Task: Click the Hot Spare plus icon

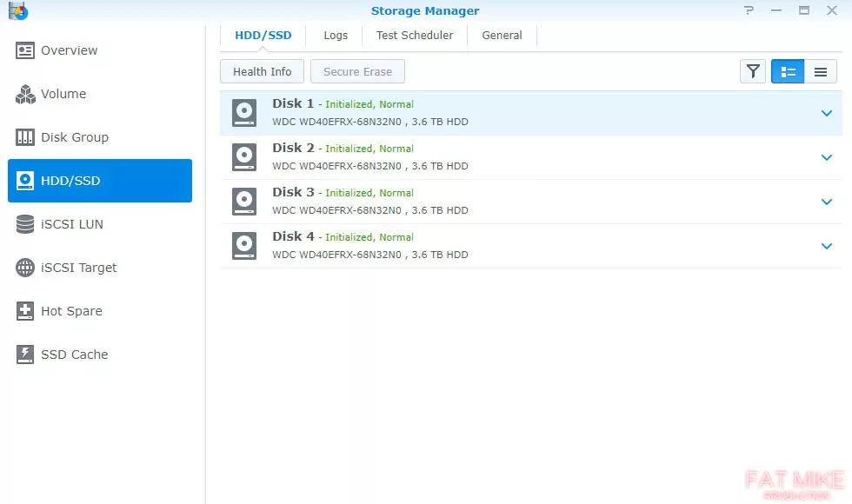Action: coord(25,311)
